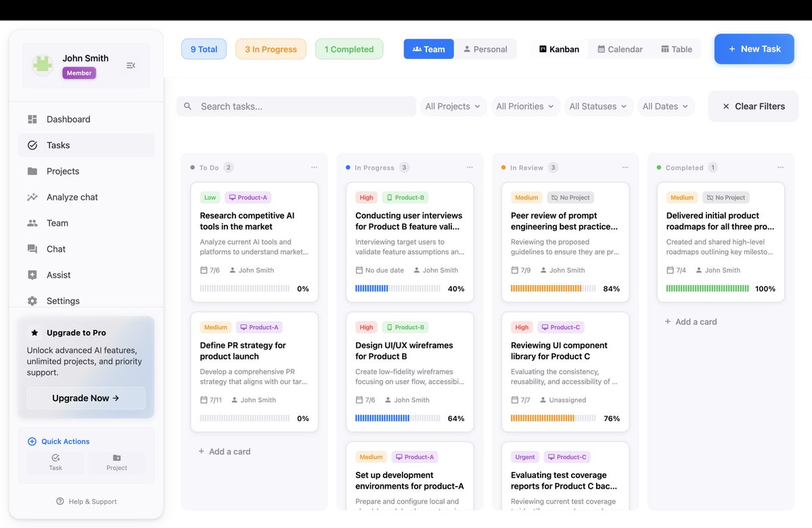812x528 pixels.
Task: Open the In Progress column options menu
Action: coord(470,167)
